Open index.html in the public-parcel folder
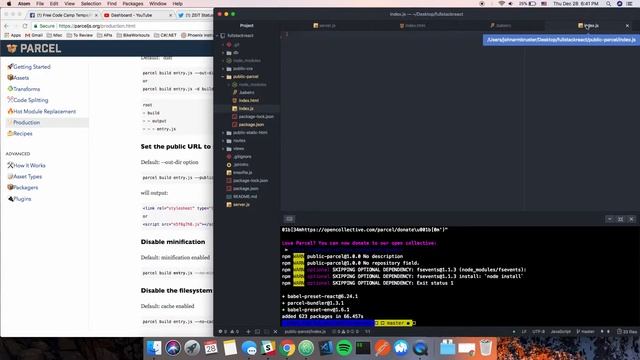 tap(249, 100)
